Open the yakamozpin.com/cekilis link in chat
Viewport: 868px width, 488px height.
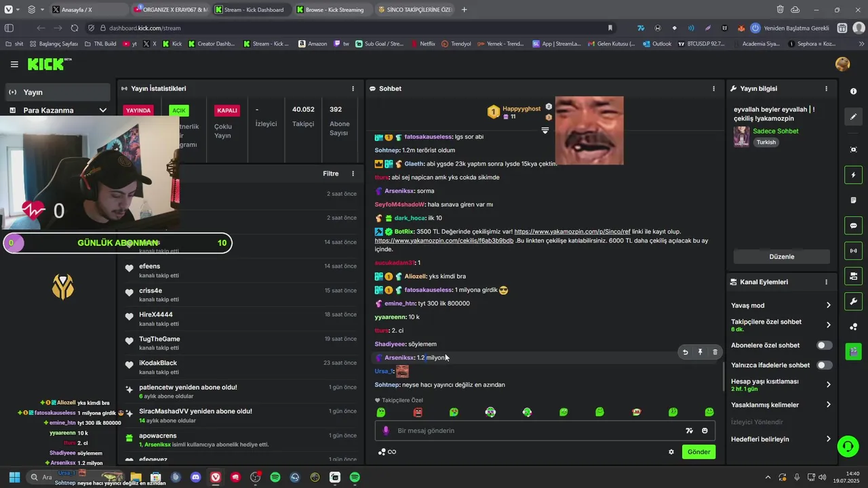pyautogui.click(x=444, y=241)
